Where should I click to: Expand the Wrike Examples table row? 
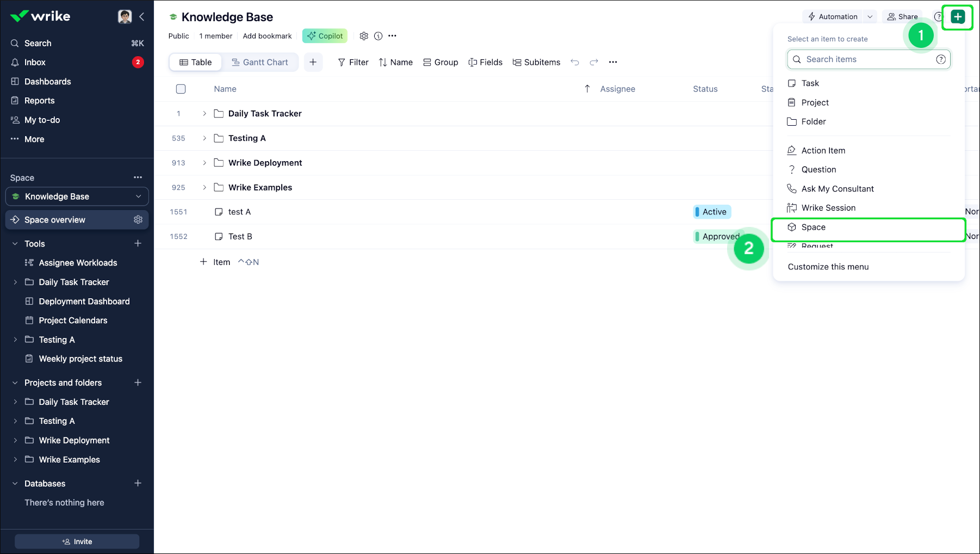coord(204,187)
